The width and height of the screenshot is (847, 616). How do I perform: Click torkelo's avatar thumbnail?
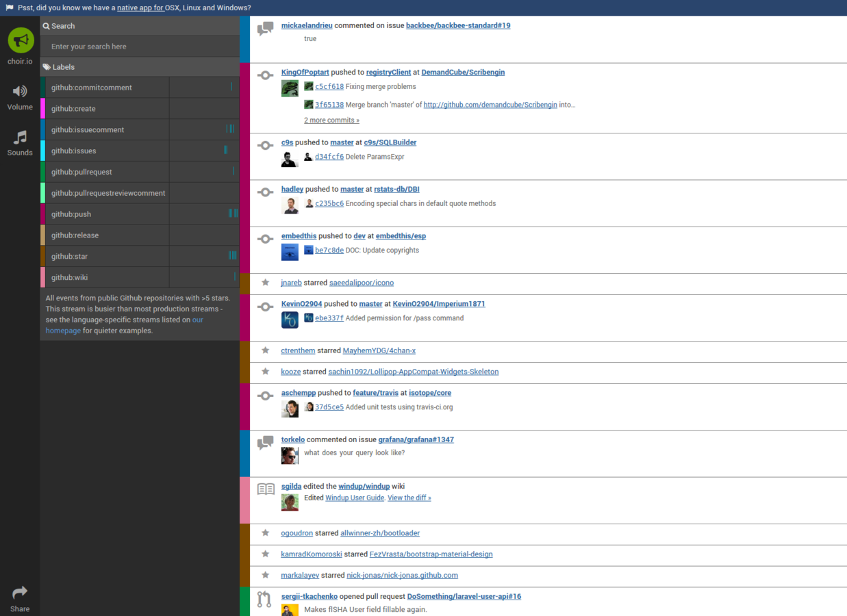tap(290, 456)
